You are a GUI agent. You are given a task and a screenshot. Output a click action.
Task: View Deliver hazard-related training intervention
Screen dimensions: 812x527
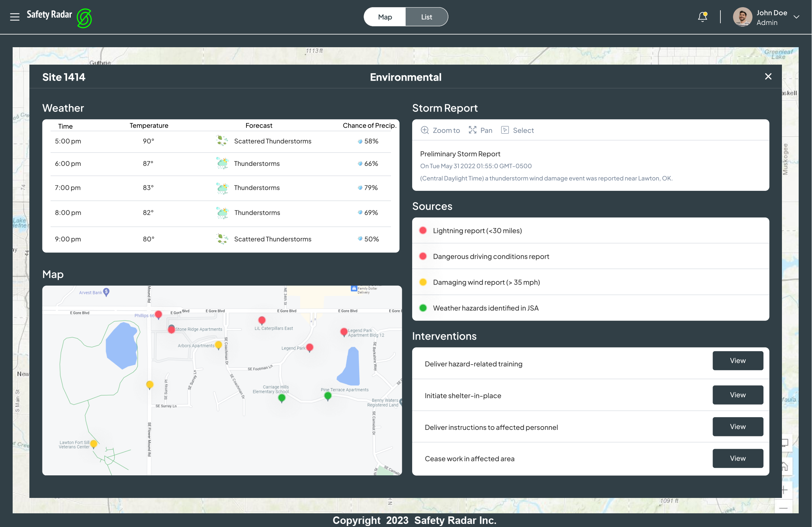737,360
